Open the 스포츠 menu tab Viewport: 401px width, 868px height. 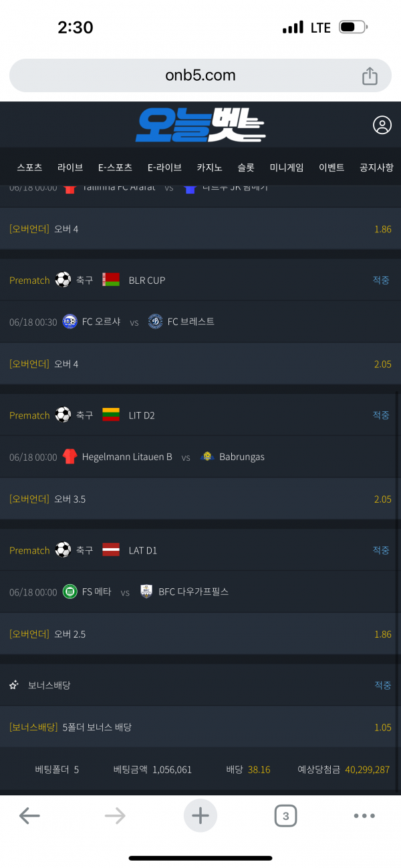(x=29, y=168)
